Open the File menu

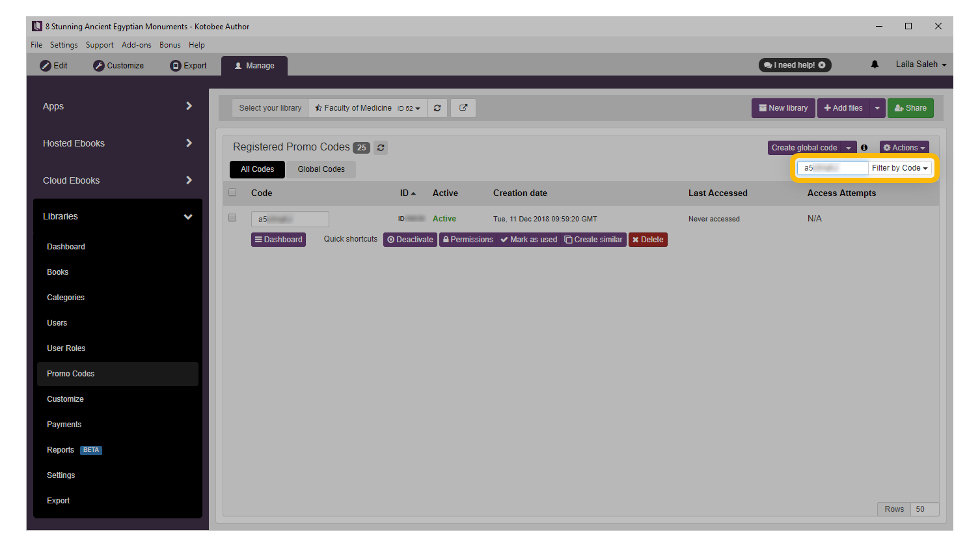pyautogui.click(x=36, y=45)
